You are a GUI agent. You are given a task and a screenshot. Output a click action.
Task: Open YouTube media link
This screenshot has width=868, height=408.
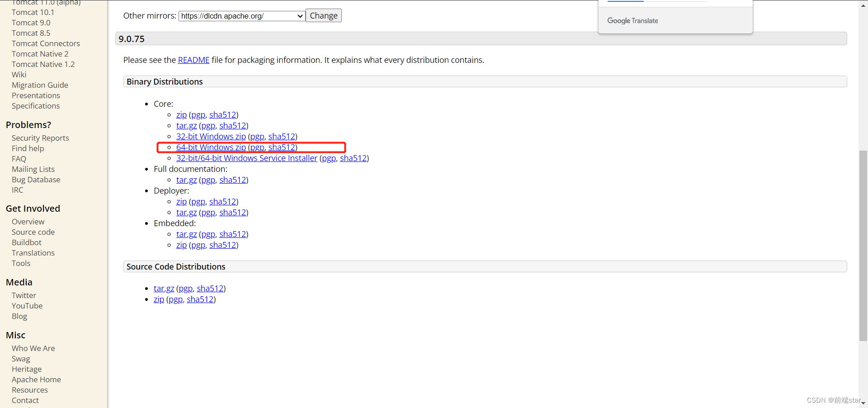click(27, 306)
